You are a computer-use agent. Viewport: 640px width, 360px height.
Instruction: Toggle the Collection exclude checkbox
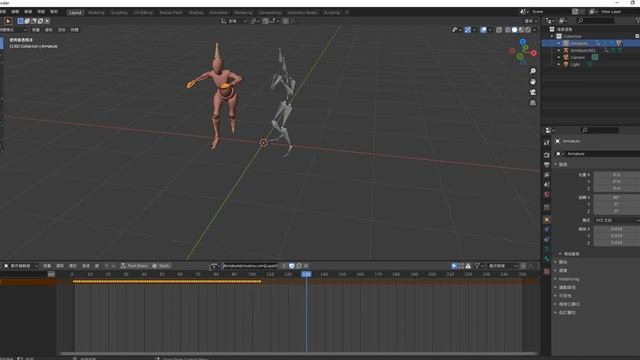point(637,36)
